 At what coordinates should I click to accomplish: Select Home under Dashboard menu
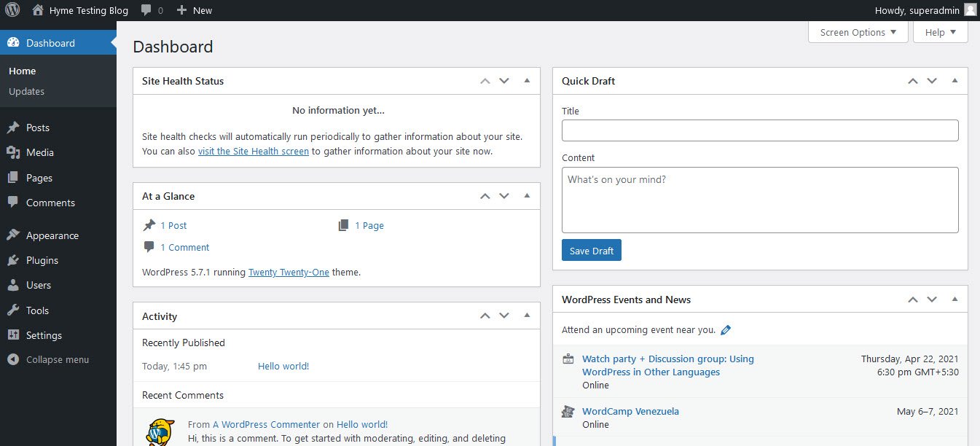tap(23, 71)
